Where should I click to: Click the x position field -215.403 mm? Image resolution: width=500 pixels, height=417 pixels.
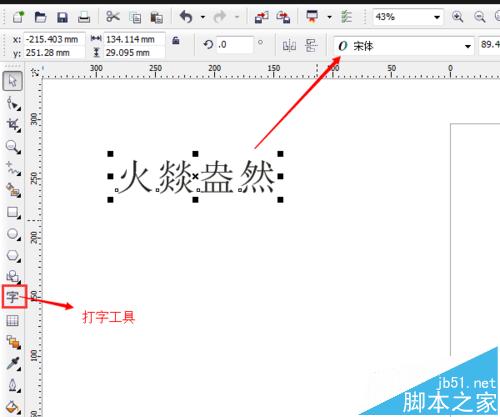54,39
